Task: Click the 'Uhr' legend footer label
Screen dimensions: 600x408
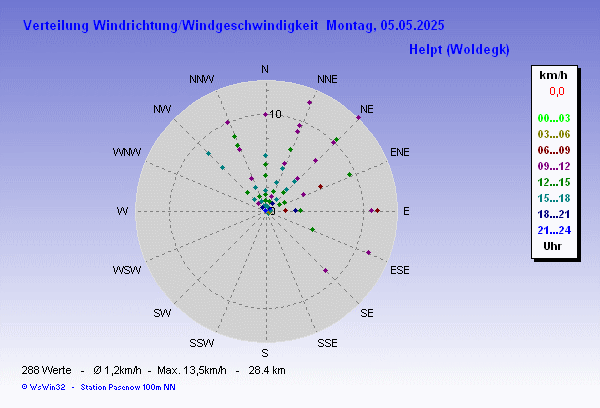Action: tap(553, 246)
